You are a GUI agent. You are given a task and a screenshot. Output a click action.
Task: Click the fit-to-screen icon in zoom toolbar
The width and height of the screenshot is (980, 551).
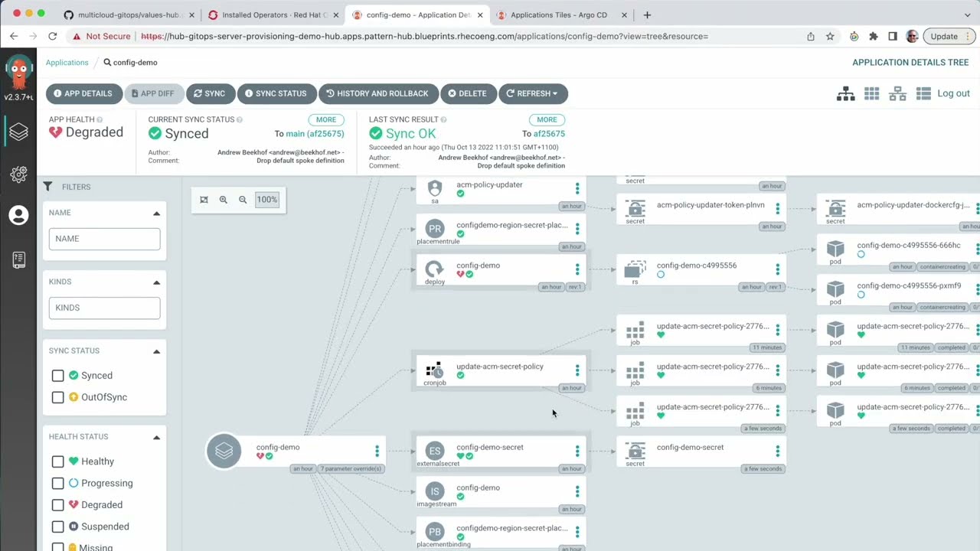[204, 200]
